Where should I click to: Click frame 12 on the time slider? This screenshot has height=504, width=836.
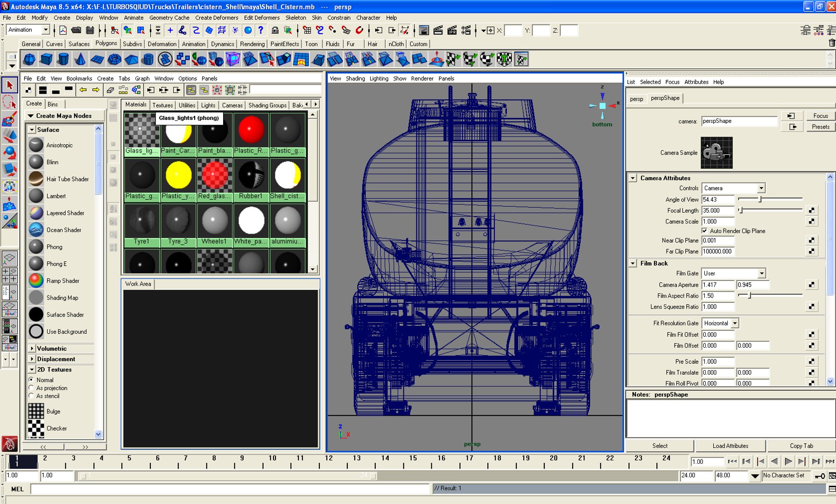tap(329, 462)
